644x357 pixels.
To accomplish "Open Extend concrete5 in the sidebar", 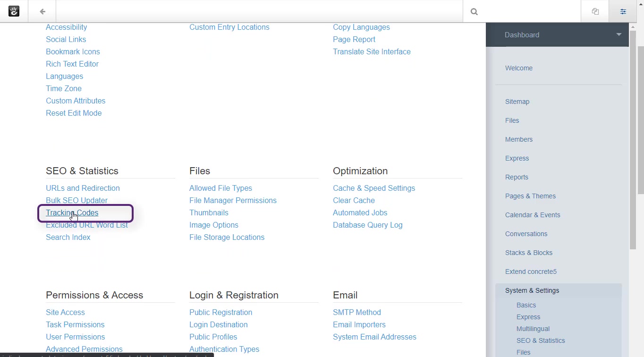I will click(531, 272).
